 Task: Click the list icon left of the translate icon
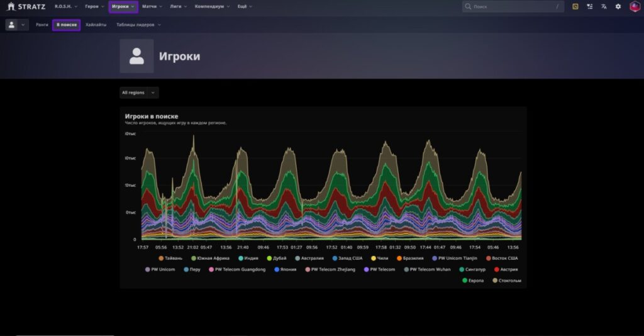coord(589,6)
